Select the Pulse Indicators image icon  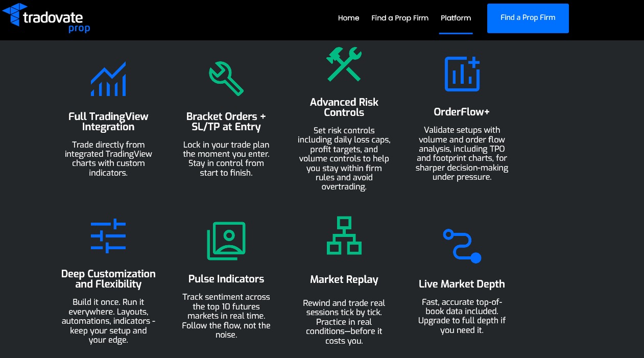click(226, 241)
